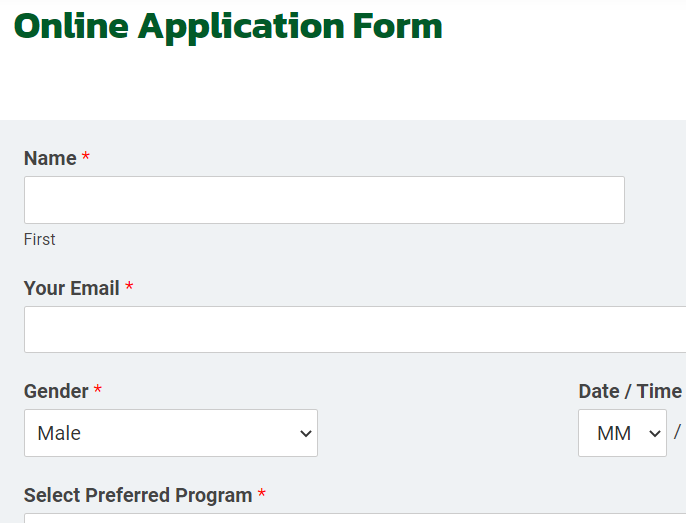The height and width of the screenshot is (523, 686).
Task: Click the red asterisk beside Your Email
Action: tap(129, 288)
